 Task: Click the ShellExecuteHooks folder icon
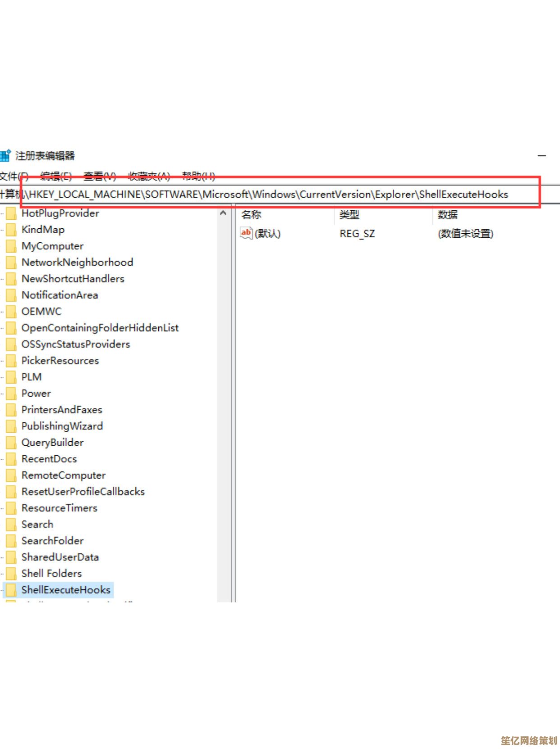point(11,590)
